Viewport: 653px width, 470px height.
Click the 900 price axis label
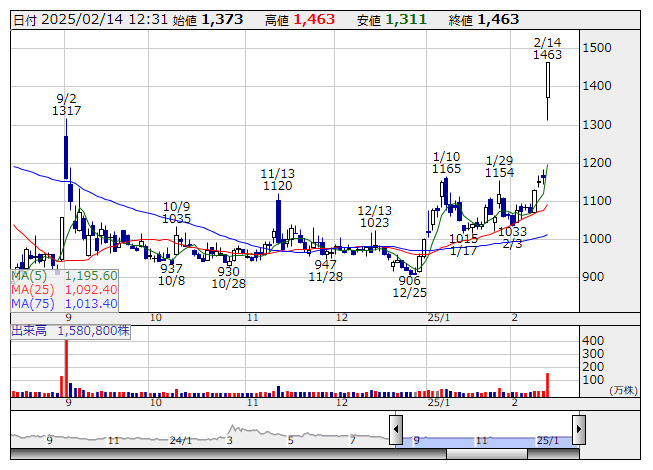(x=593, y=277)
